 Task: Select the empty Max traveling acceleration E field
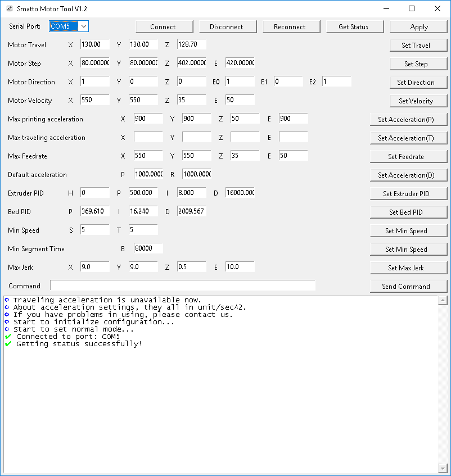click(x=294, y=137)
